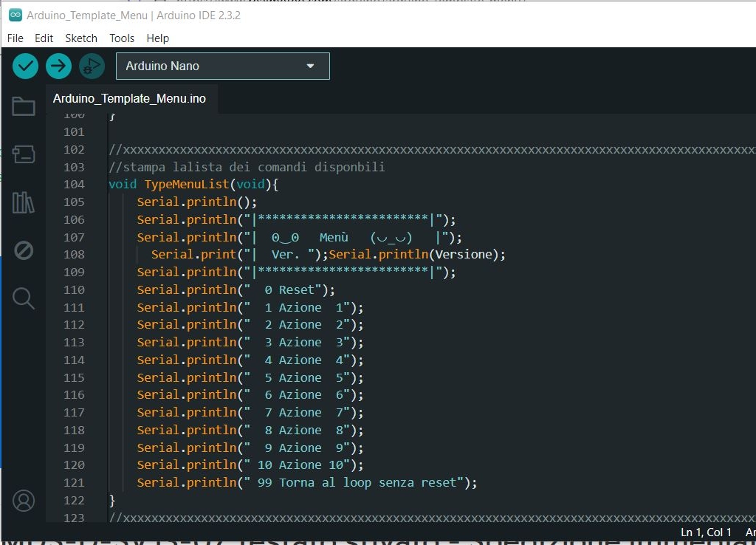
Task: Open the Arduino Nano board selector dropdown
Action: 223,66
